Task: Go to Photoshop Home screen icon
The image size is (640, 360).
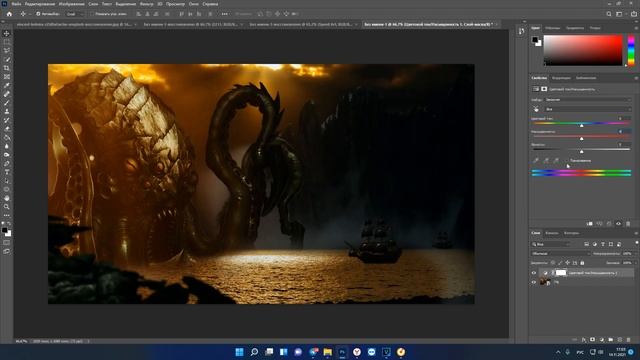Action: tap(9, 14)
